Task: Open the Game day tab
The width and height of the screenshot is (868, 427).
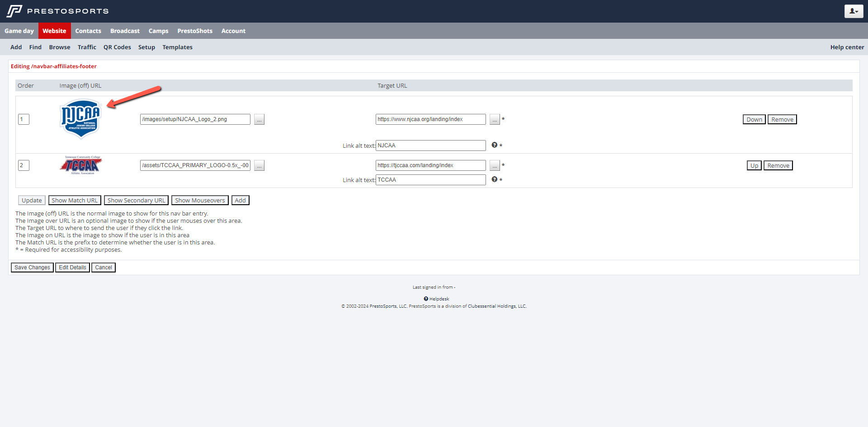Action: tap(19, 31)
